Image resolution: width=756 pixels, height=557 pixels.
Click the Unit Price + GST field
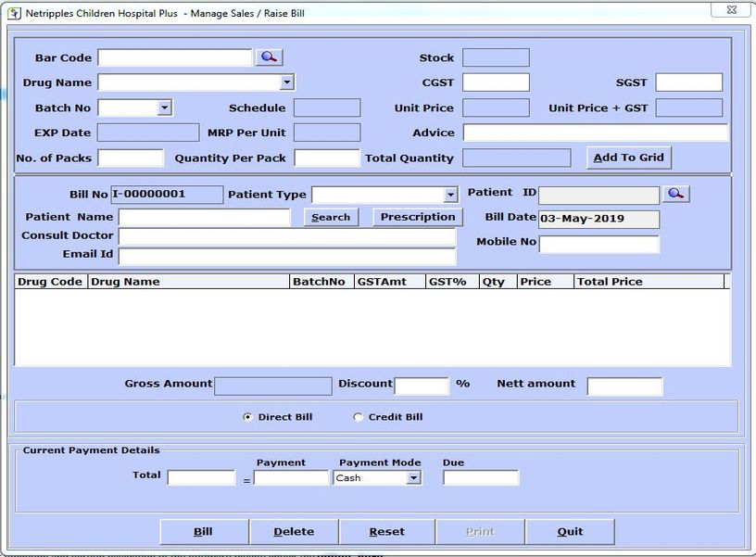(x=689, y=108)
